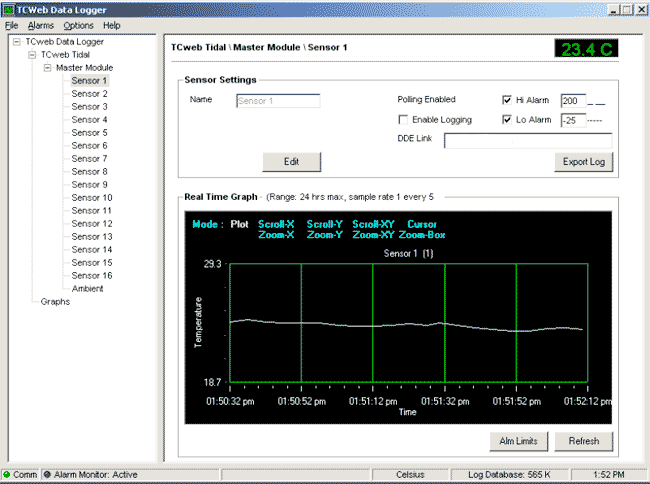Click the Export Log button

coord(583,162)
